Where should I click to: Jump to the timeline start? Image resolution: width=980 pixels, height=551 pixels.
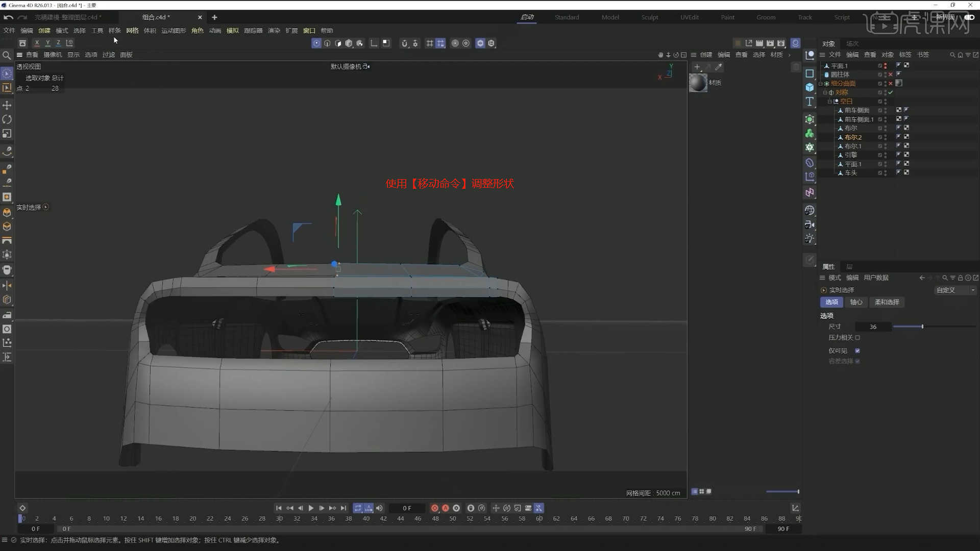coord(279,508)
